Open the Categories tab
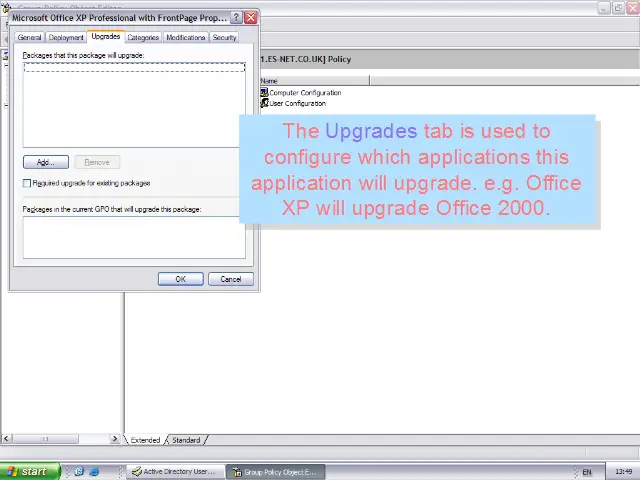 pos(143,38)
